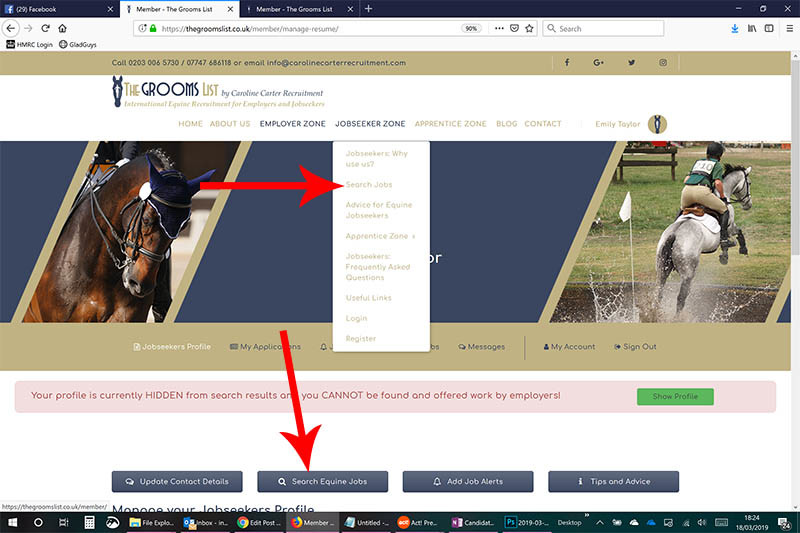Open the Firefox Library icon
800x533 pixels.
(752, 29)
